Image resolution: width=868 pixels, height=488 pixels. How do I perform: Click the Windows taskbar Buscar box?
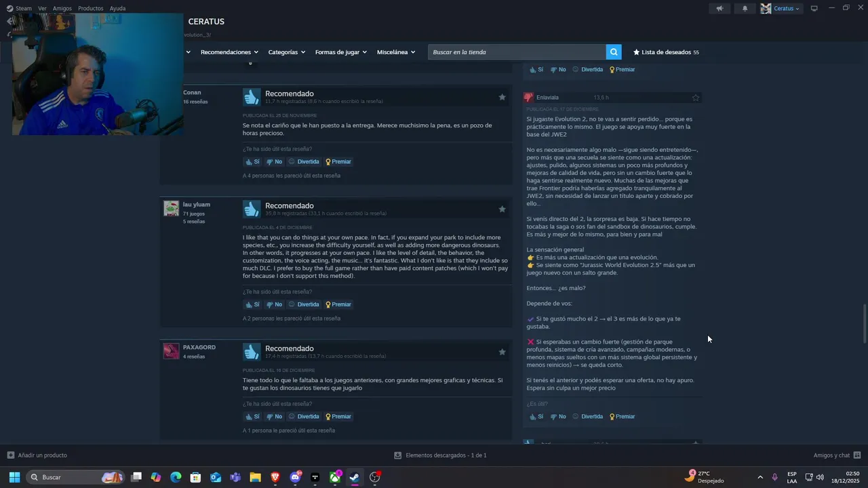[x=75, y=477]
